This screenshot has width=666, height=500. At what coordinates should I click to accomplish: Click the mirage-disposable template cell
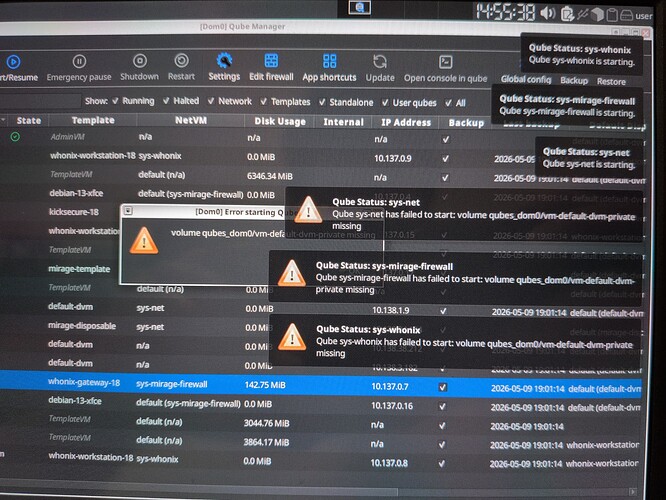point(82,325)
